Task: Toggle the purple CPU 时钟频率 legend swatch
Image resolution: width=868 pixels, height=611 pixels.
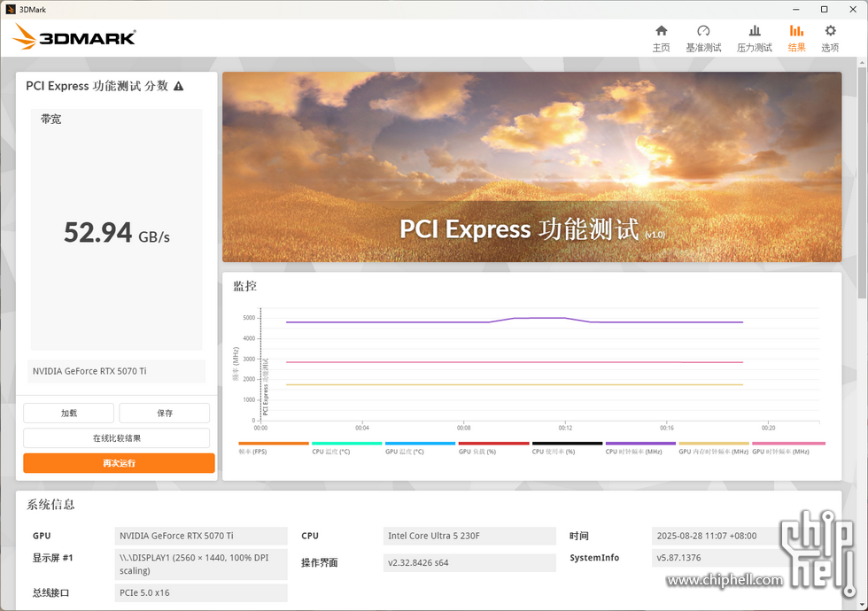Action: [640, 444]
